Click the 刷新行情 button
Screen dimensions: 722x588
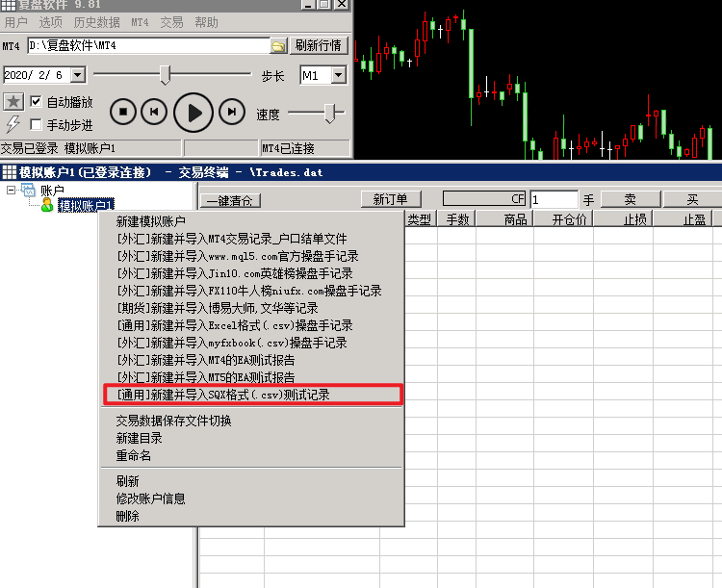pyautogui.click(x=319, y=45)
